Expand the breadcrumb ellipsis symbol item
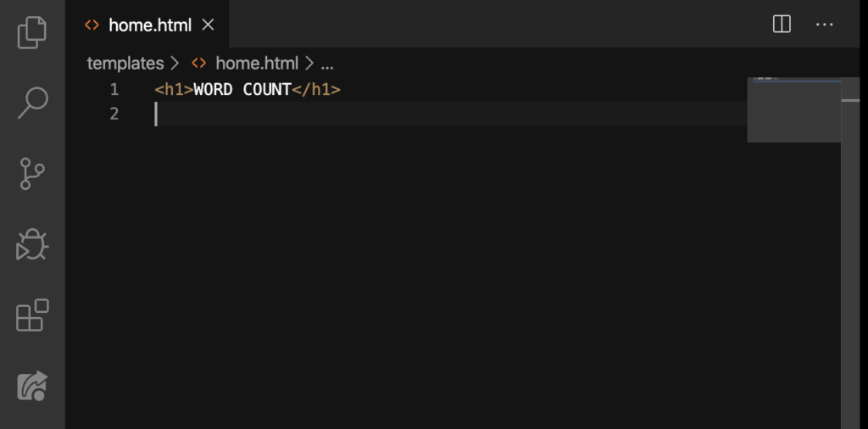 (x=327, y=64)
